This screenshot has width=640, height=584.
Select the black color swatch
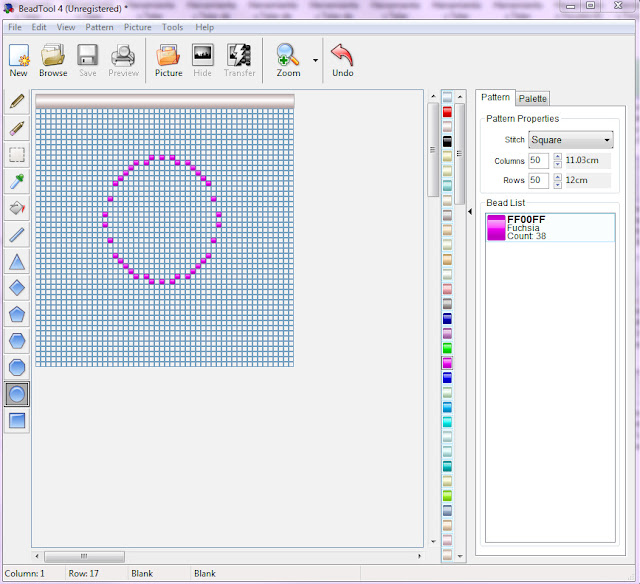click(x=447, y=141)
